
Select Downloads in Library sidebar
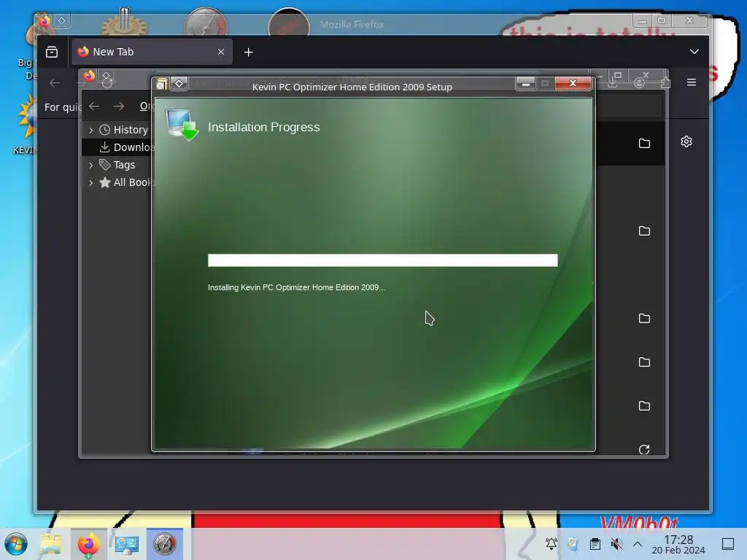click(125, 147)
